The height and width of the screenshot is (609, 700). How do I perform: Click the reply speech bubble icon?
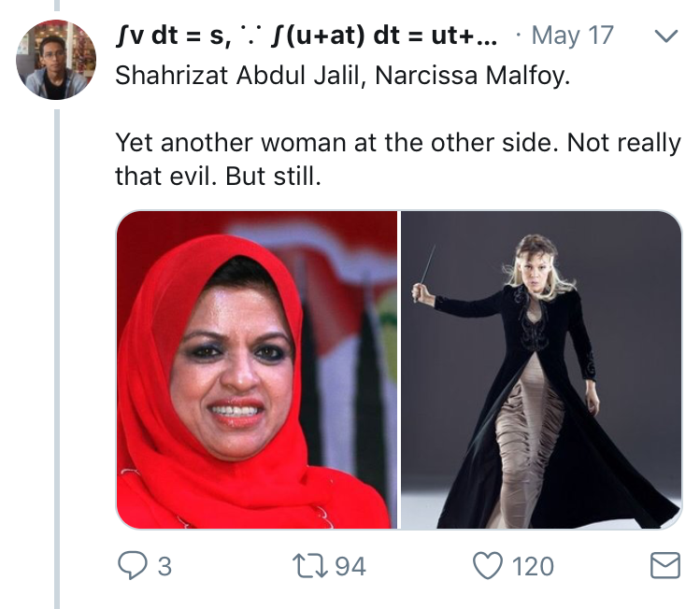[131, 565]
